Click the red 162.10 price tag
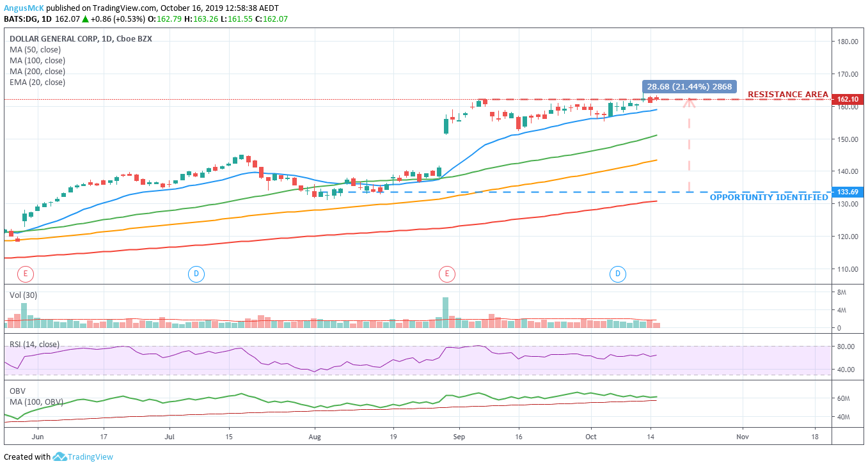The width and height of the screenshot is (868, 468). (848, 99)
